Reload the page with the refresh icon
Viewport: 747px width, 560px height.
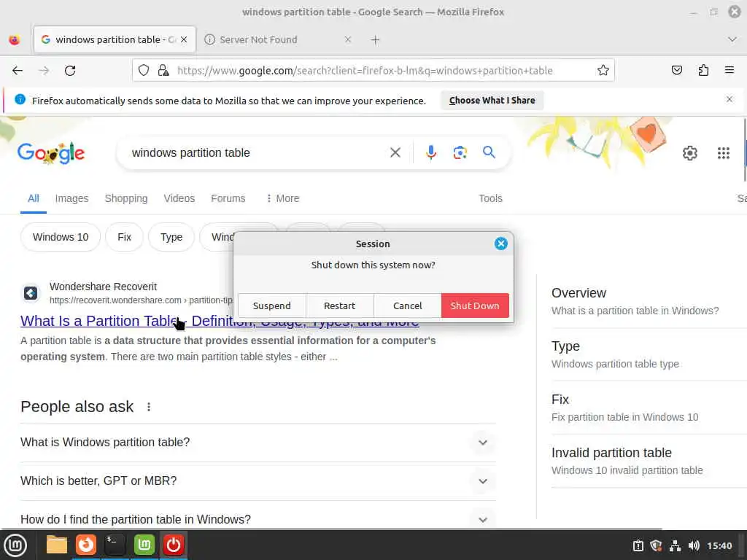(70, 71)
